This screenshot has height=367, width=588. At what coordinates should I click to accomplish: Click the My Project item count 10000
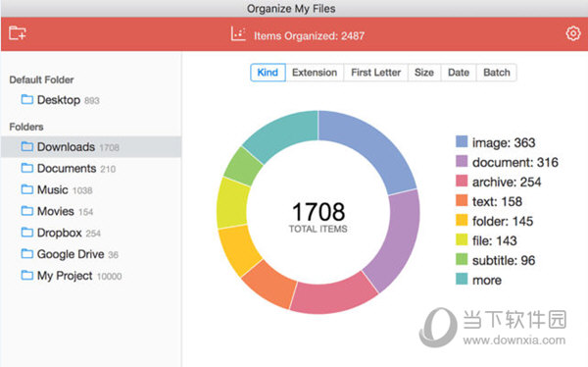(109, 277)
